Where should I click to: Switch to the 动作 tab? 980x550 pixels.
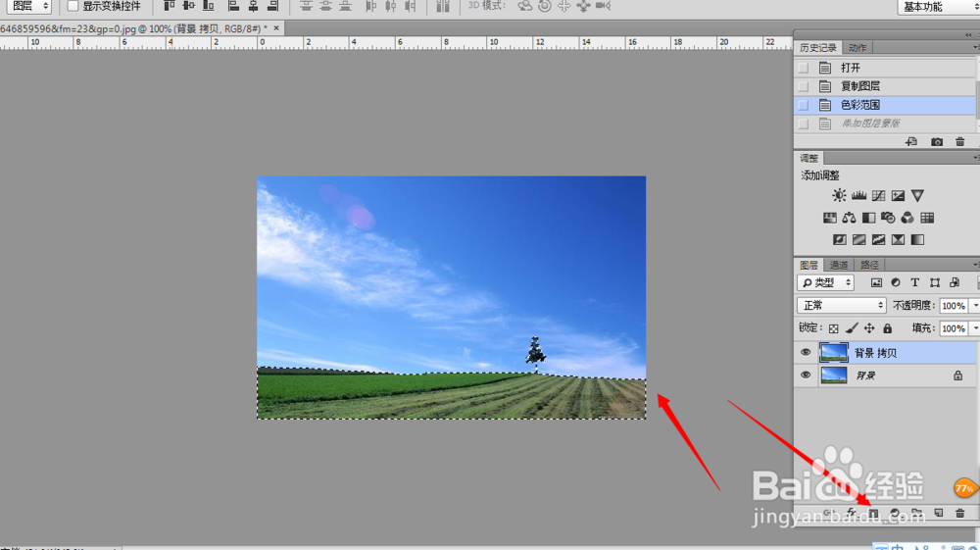point(857,48)
